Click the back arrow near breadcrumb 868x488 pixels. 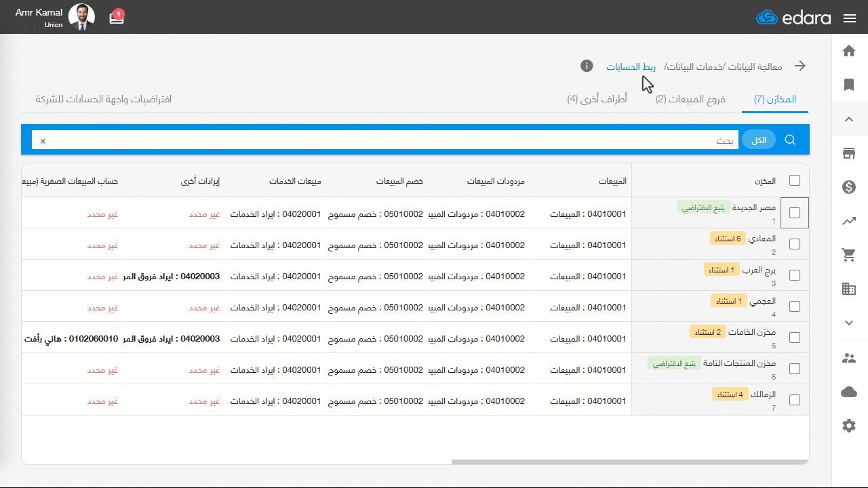pos(800,66)
